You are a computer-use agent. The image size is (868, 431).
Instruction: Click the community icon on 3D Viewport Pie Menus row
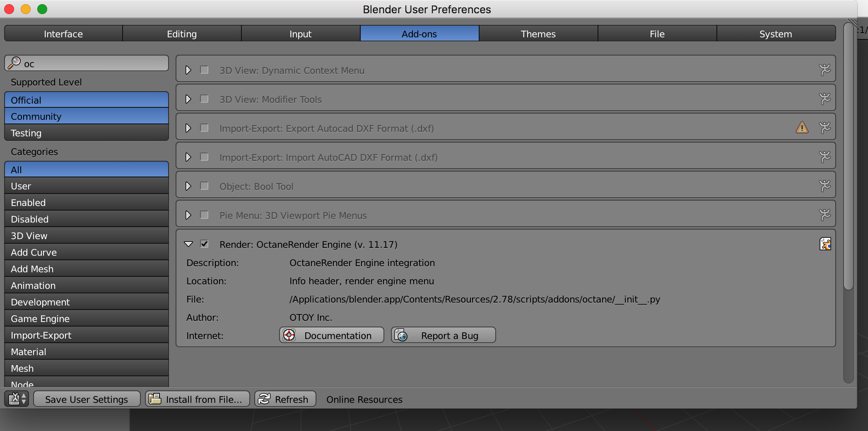(x=825, y=215)
